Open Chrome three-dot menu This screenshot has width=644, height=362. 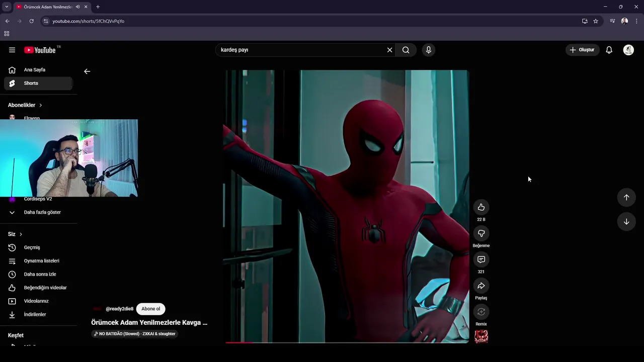point(636,21)
